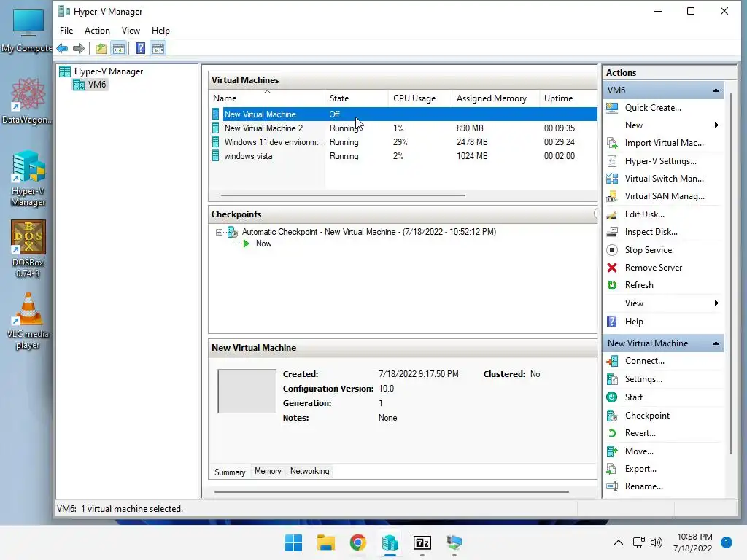Screen dimensions: 747x560
Task: Expand the New submenu arrow
Action: (716, 125)
